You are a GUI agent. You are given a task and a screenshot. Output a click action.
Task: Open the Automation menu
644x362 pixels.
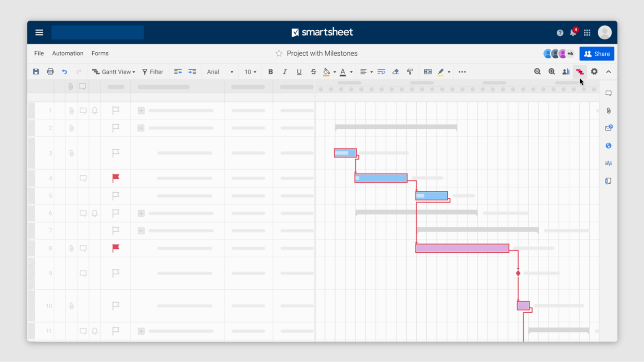(x=67, y=53)
